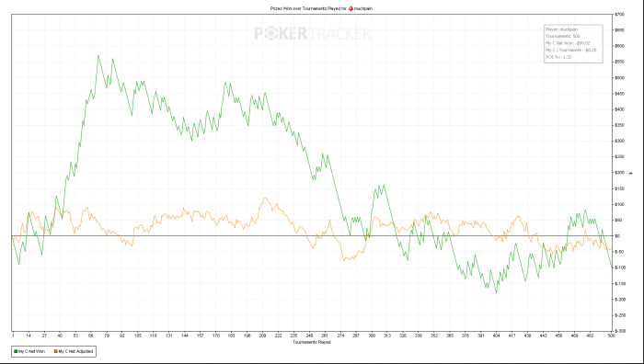This screenshot has height=364, width=644.
Task: Click the orange My C Net Adjusted legend swatch
Action: coord(55,351)
